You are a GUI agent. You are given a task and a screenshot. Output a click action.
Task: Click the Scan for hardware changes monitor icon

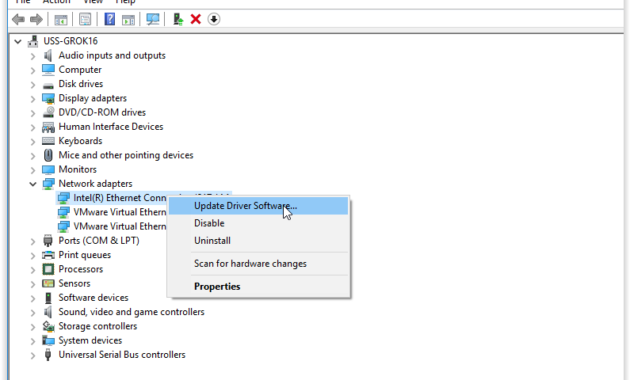(x=153, y=19)
